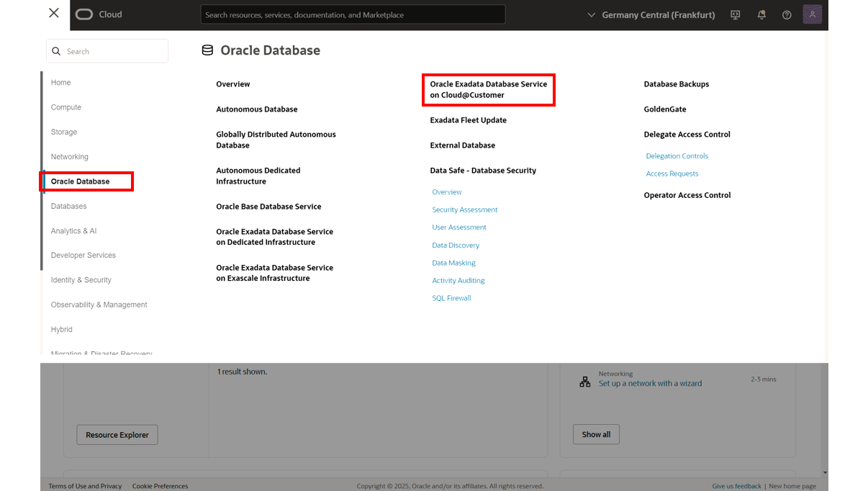868x491 pixels.
Task: Select Developer Services in the menu
Action: tap(83, 256)
